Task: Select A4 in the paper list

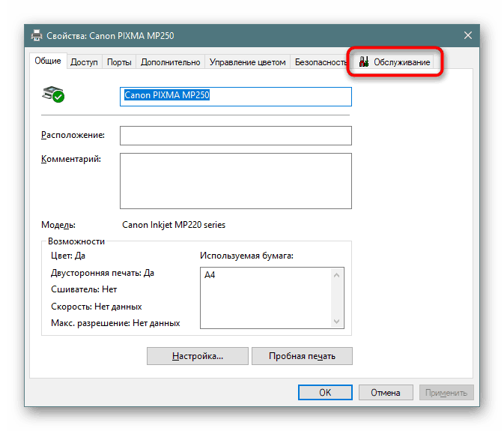Action: pos(210,276)
